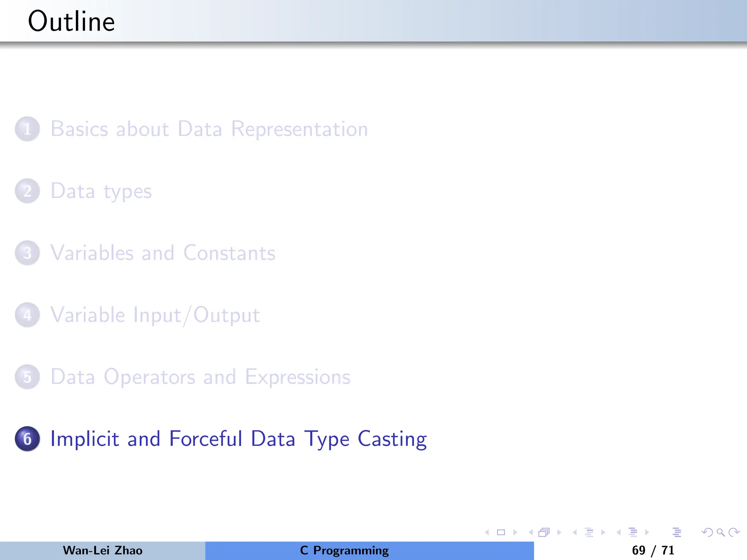Click the number 5 outline bullet
The image size is (747, 560).
tap(27, 377)
